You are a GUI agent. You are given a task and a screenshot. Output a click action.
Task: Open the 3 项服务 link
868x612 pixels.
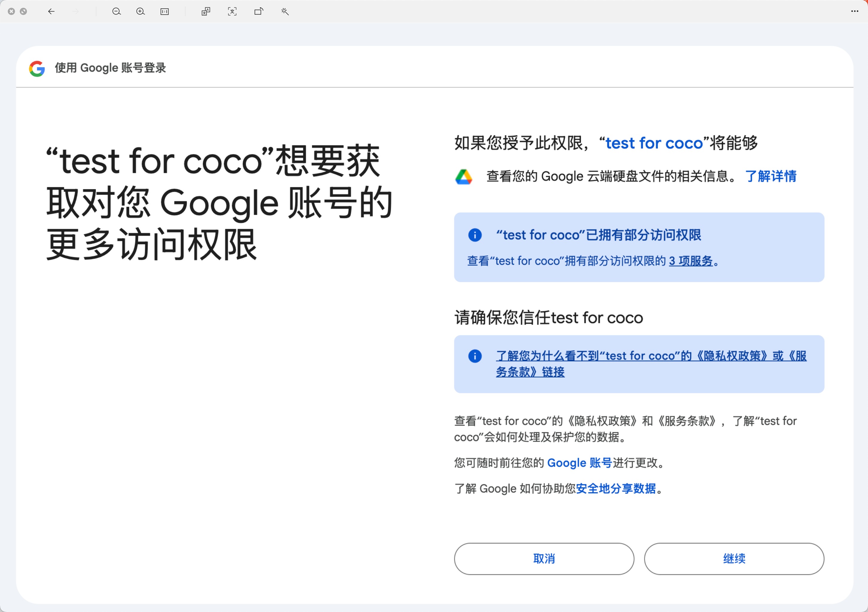pos(690,261)
